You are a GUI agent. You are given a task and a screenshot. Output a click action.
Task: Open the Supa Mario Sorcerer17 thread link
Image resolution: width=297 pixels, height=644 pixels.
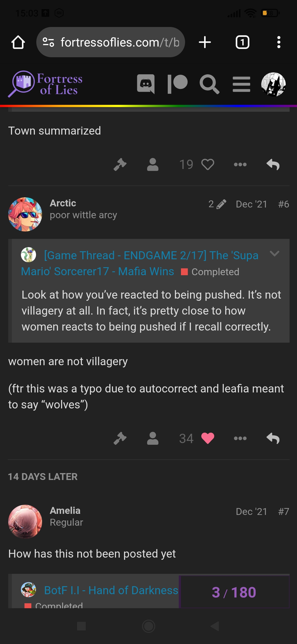pyautogui.click(x=140, y=263)
